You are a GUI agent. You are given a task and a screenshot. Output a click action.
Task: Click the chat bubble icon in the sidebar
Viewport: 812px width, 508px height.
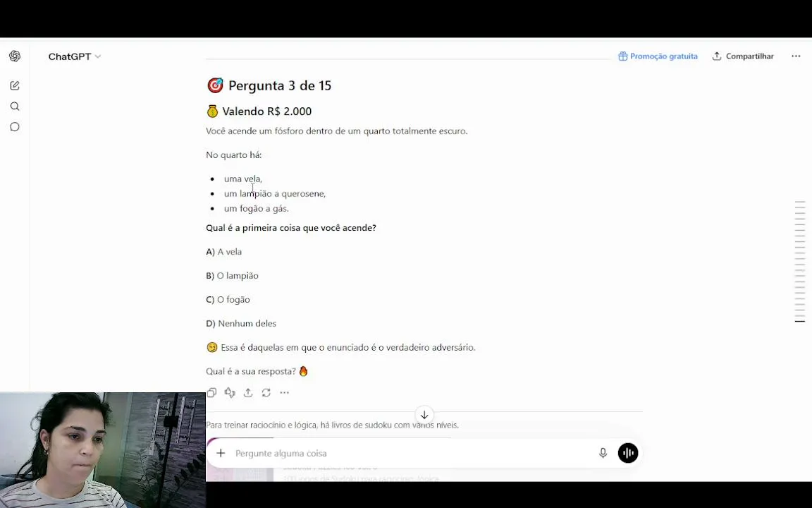tap(15, 127)
